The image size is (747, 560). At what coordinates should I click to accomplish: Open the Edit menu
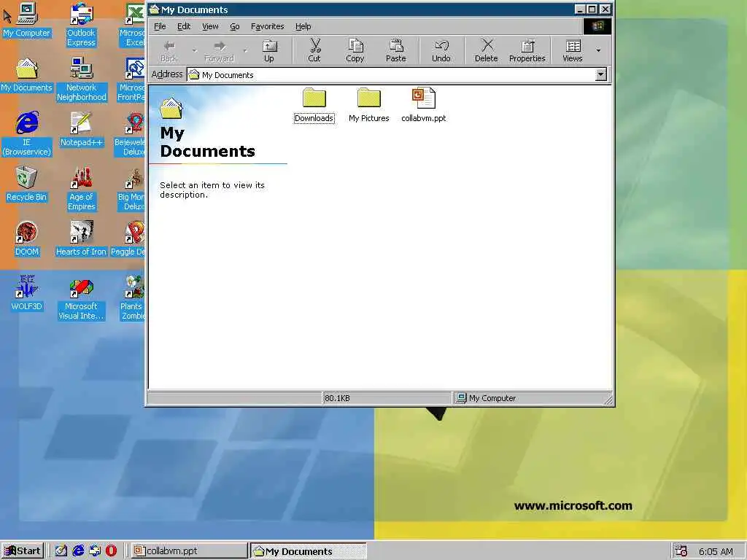pyautogui.click(x=184, y=26)
